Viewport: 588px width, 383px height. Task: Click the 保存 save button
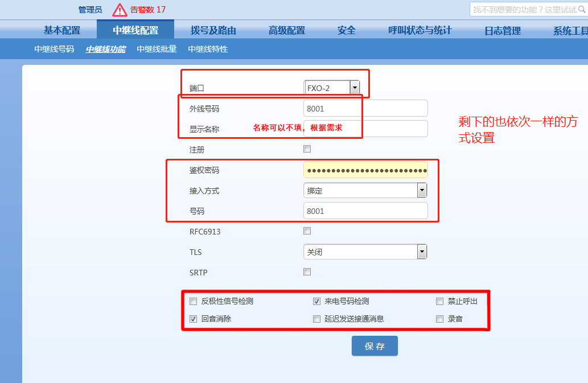point(375,346)
